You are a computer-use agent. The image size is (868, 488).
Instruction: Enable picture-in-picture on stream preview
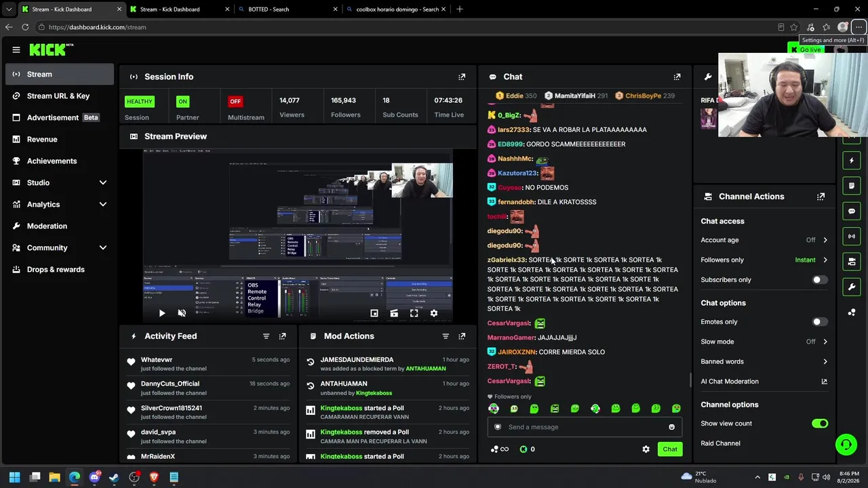[x=374, y=313]
